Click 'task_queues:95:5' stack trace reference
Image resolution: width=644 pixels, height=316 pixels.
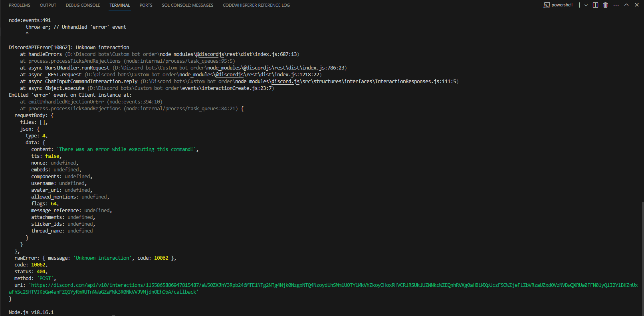210,61
